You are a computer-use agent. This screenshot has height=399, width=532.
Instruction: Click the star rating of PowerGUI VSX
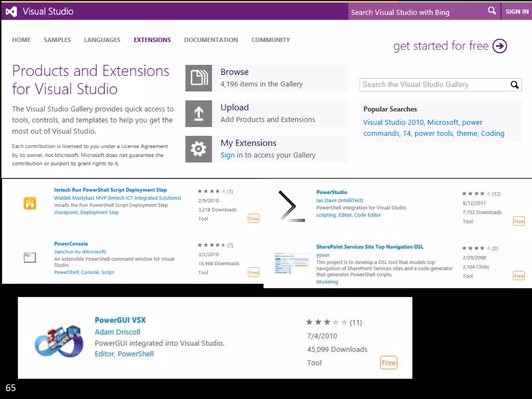327,322
